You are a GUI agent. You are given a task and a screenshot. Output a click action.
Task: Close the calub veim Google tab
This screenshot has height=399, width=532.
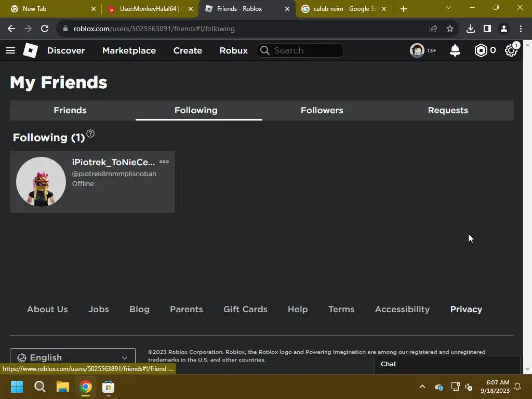point(384,9)
